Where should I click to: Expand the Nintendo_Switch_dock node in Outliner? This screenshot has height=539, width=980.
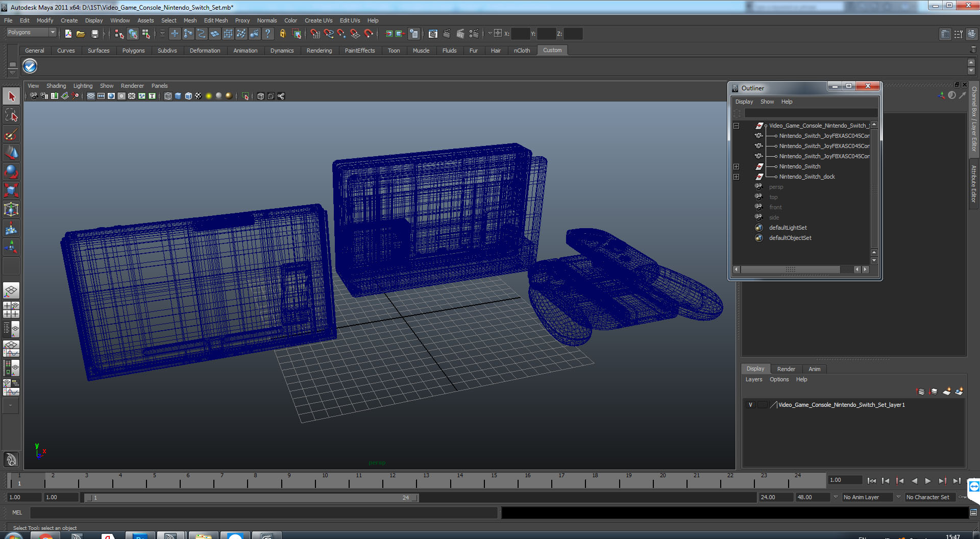tap(736, 177)
